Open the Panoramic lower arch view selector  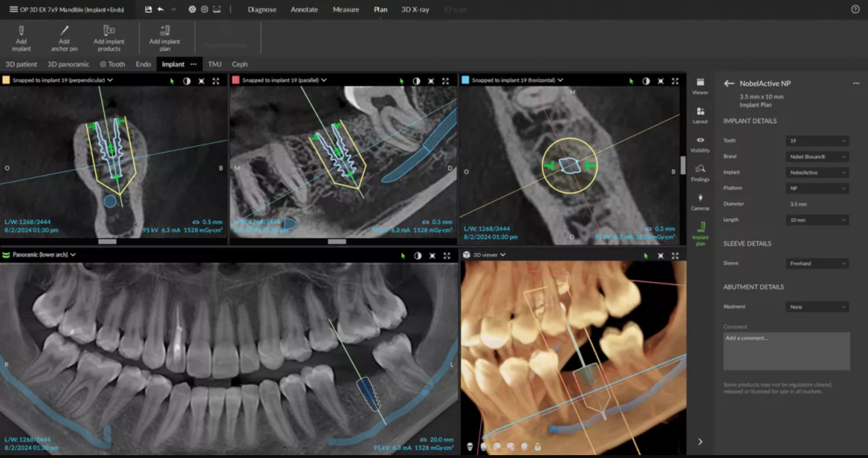(x=73, y=254)
